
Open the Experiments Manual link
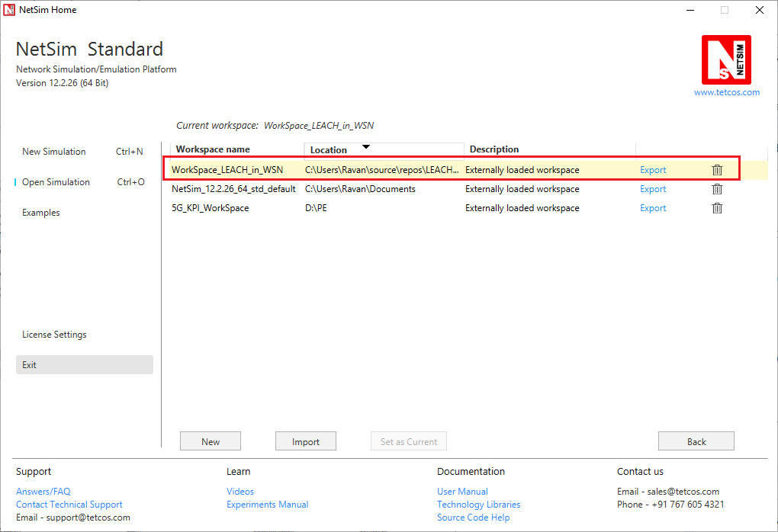click(x=268, y=505)
